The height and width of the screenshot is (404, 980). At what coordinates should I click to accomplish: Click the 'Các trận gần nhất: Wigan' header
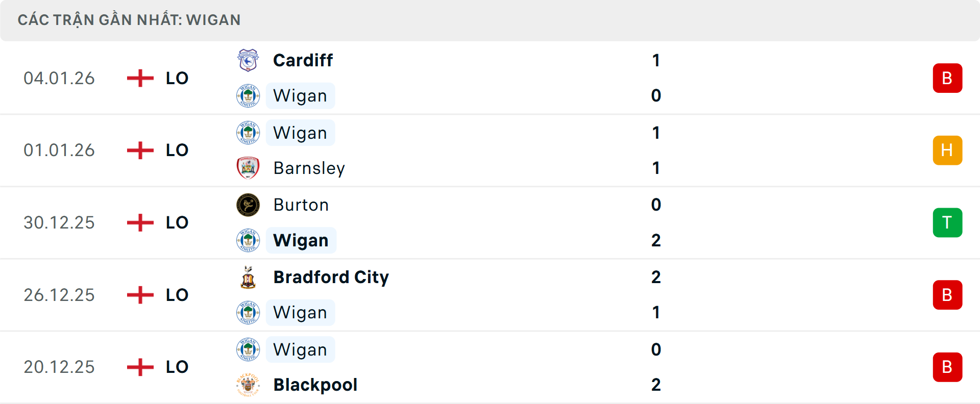(129, 20)
